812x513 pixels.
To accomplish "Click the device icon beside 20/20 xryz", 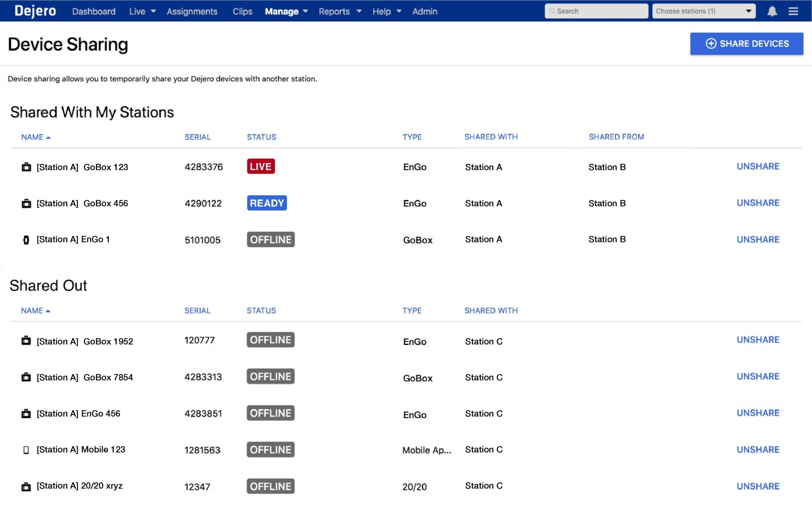I will coord(26,486).
